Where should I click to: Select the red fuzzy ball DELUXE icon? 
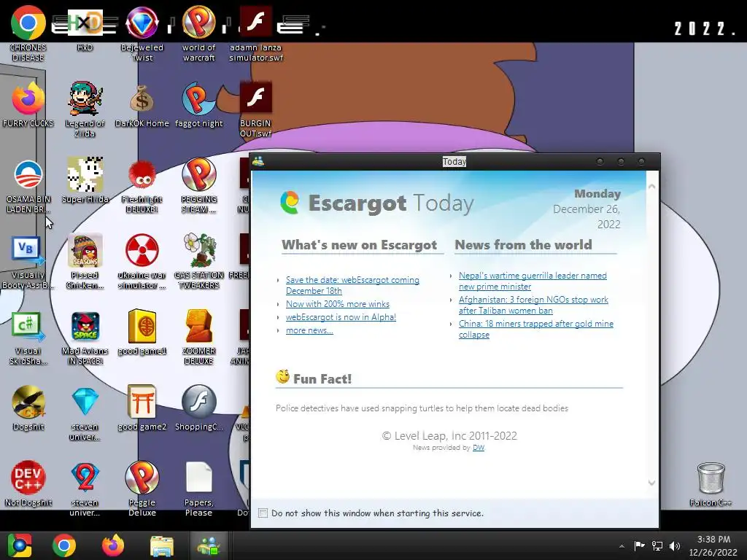[x=142, y=175]
